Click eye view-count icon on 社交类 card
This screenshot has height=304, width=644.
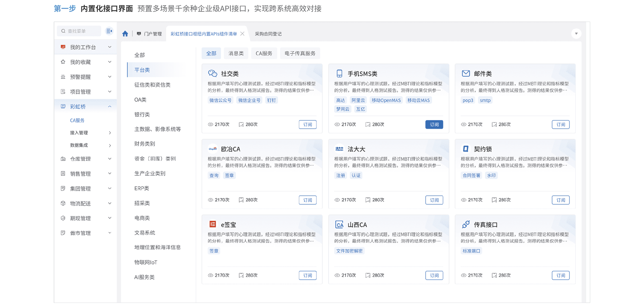pyautogui.click(x=211, y=125)
